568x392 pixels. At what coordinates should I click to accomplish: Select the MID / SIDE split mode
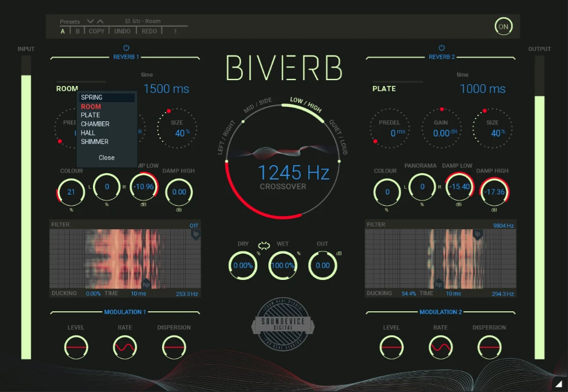(258, 105)
